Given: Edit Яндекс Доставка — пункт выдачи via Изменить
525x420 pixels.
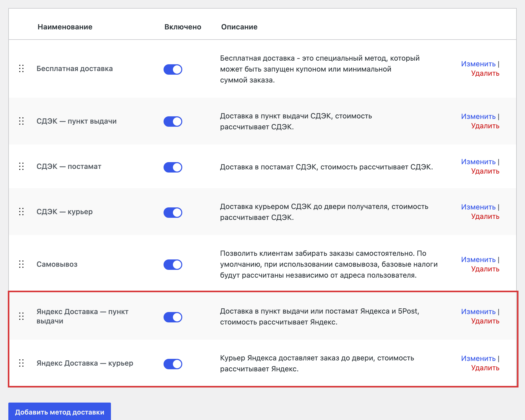Looking at the screenshot, I should click(478, 312).
